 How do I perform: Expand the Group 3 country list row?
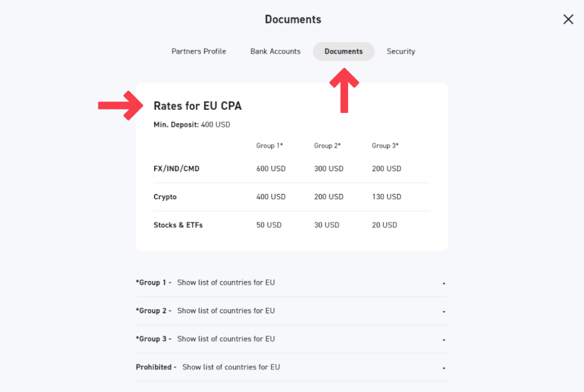click(226, 339)
